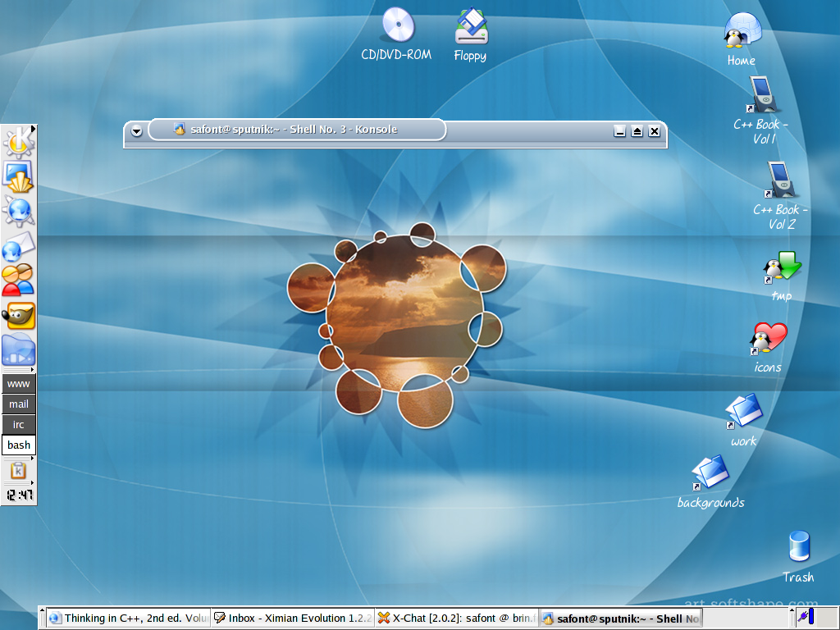Switch to the mail virtual desktop
The image size is (840, 630).
click(x=19, y=404)
